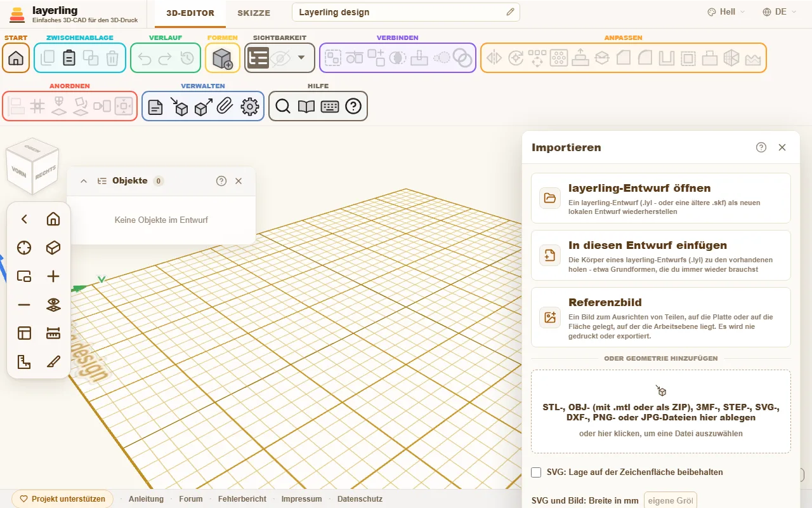
Task: Toggle the eye-over-plane icon in the view palette
Action: pos(53,305)
